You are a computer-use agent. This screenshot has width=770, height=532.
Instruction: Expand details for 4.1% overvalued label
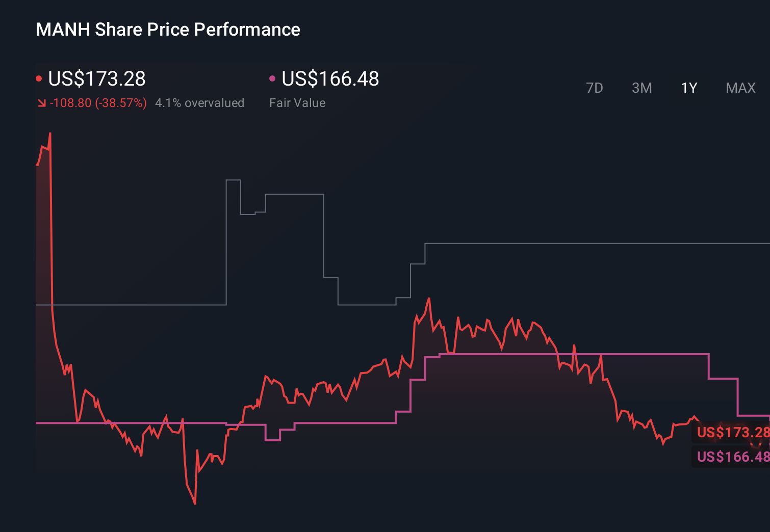200,102
